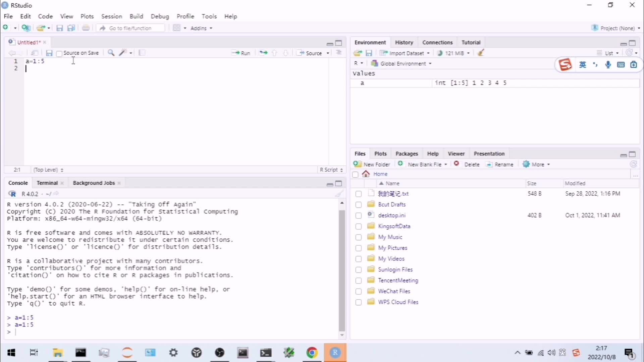Expand the More dropdown in Files pane
This screenshot has height=362, width=644.
[536, 164]
